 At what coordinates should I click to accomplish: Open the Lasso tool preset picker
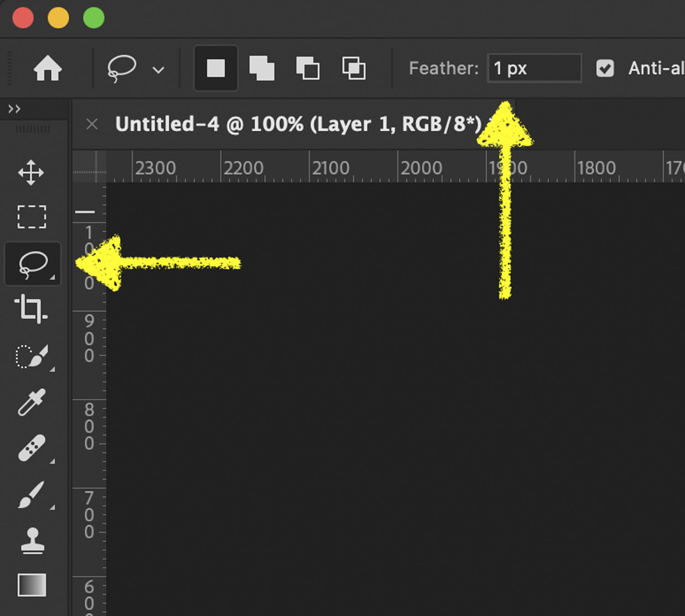(x=158, y=70)
